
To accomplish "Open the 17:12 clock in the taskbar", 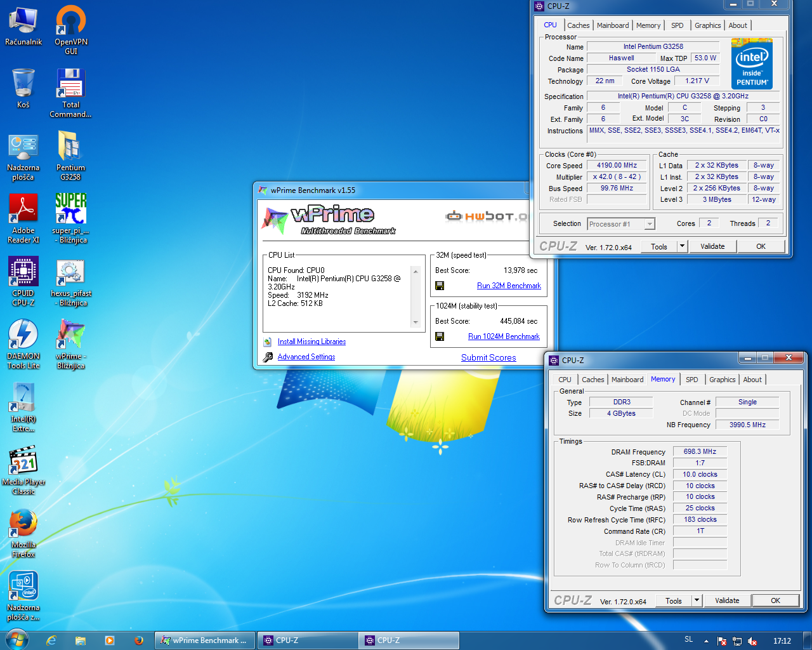I will click(782, 641).
